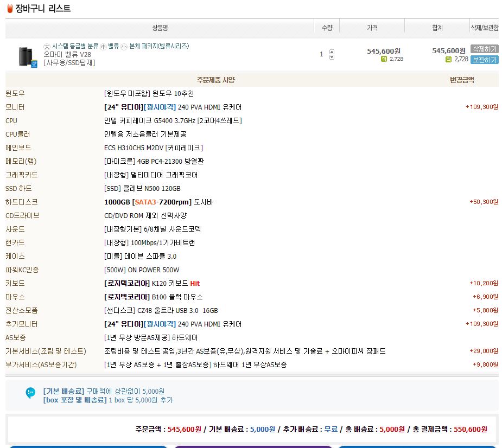The image size is (502, 448).
Task: Select the 삭제/보관함 column header
Action: (x=485, y=28)
